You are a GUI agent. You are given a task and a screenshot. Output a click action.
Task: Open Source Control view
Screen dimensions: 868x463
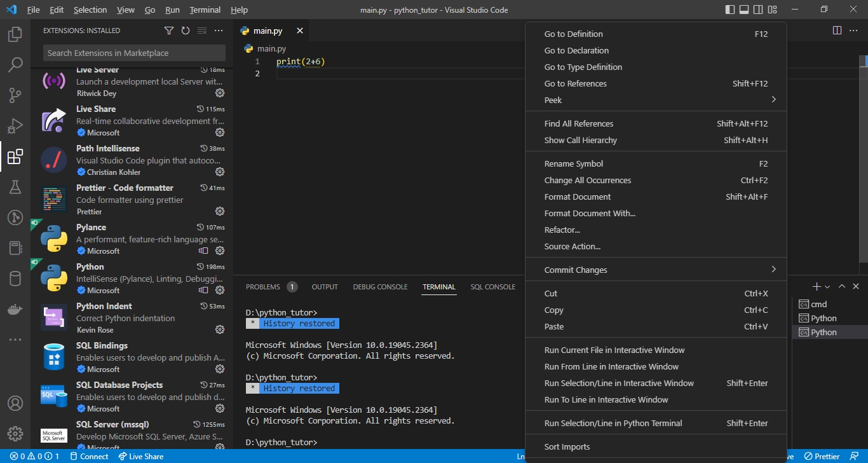[15, 95]
